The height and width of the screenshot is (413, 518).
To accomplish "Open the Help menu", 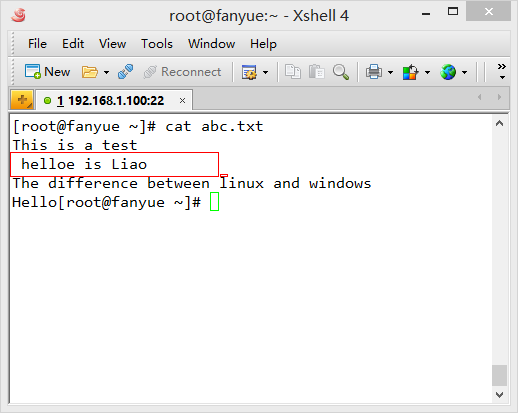I will [x=263, y=44].
